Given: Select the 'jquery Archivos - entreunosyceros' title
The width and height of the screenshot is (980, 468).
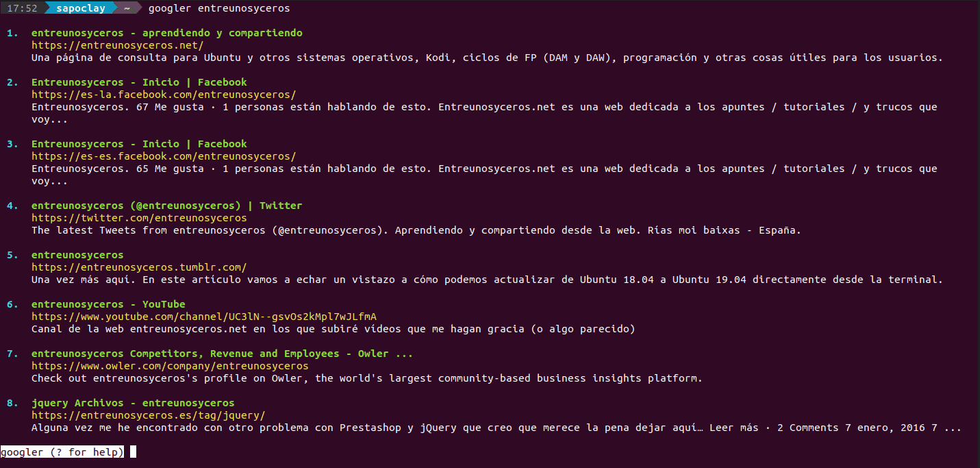Looking at the screenshot, I should coord(133,403).
